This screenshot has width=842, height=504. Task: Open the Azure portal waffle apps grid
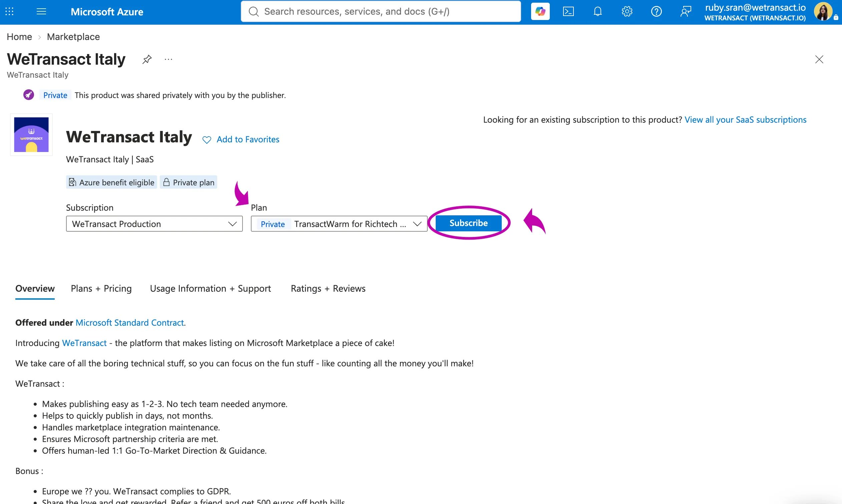click(10, 12)
